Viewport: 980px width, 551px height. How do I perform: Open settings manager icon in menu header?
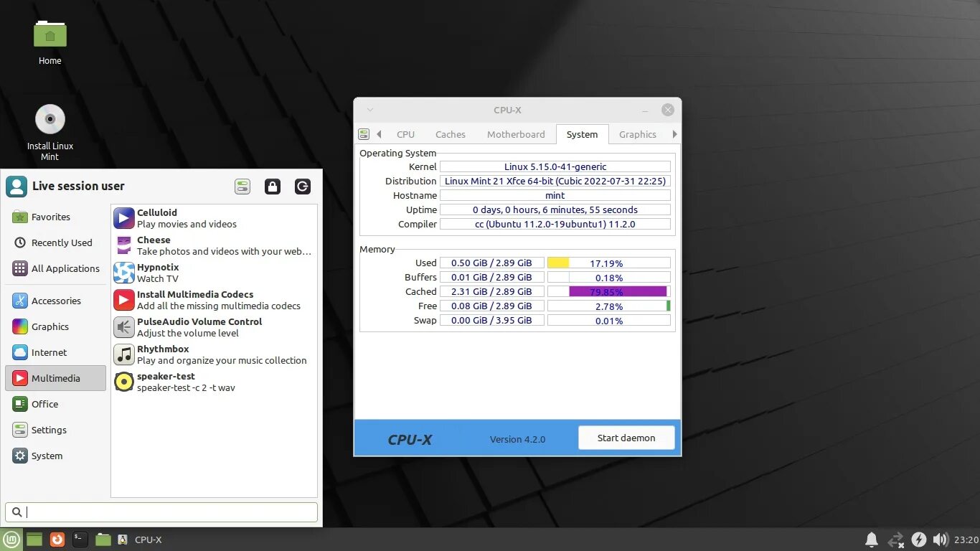(242, 187)
